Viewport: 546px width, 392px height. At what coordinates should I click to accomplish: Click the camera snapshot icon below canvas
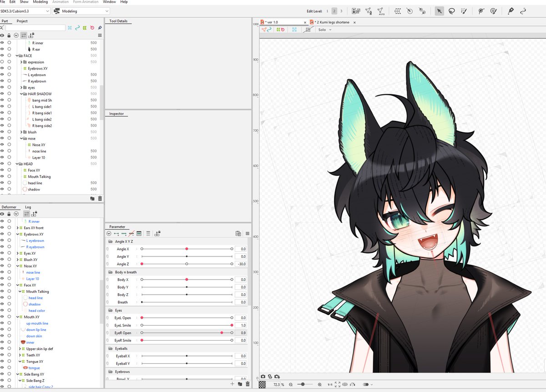[263, 377]
